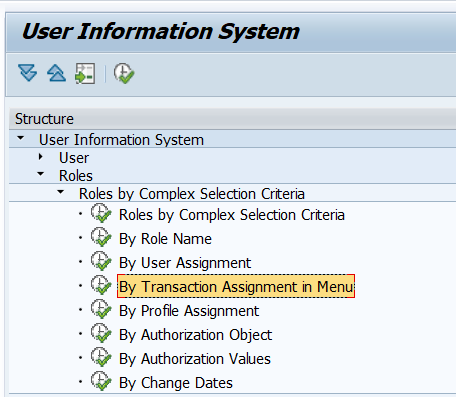Viewport: 456px width, 397px height.
Task: Select the User Information System tree row
Action: click(x=232, y=139)
